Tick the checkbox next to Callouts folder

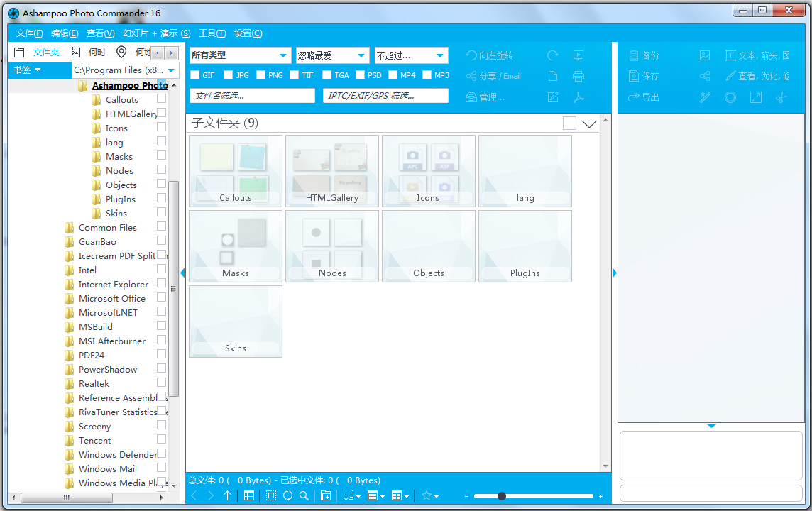(162, 99)
